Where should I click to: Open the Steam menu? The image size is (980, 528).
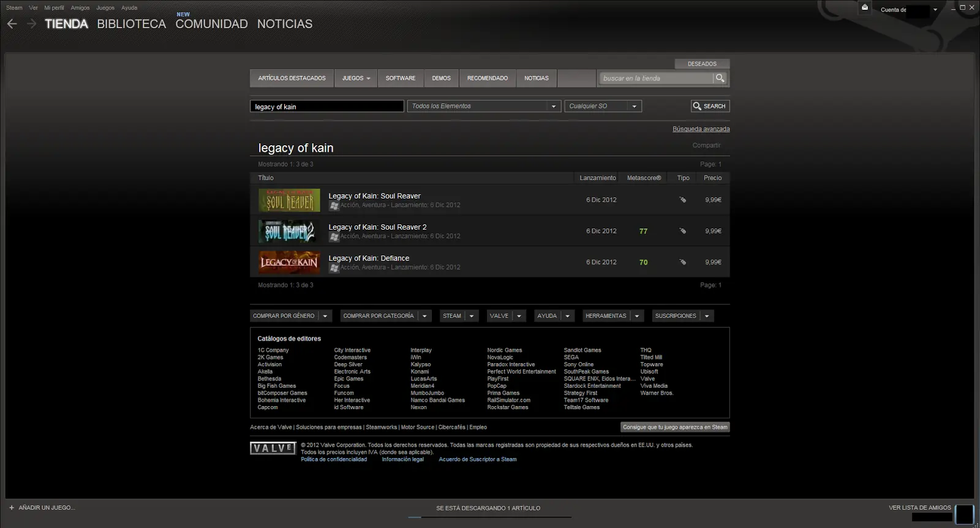coord(14,8)
